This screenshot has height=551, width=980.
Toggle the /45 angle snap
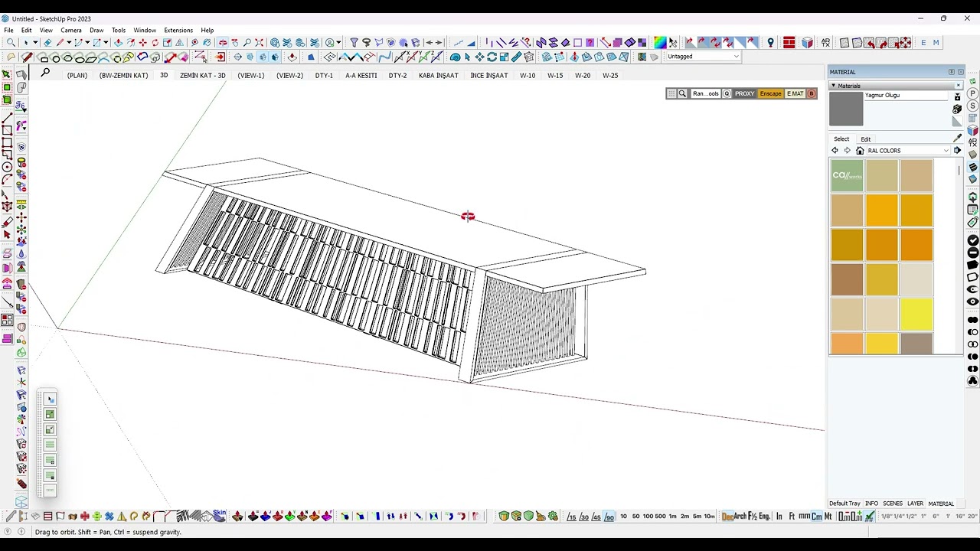pyautogui.click(x=596, y=517)
